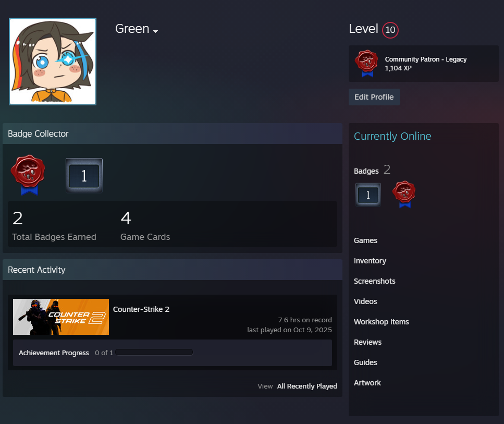Viewport: 504px width, 424px height.
Task: Click Counter-Strike 2 game title
Action: pyautogui.click(x=141, y=309)
